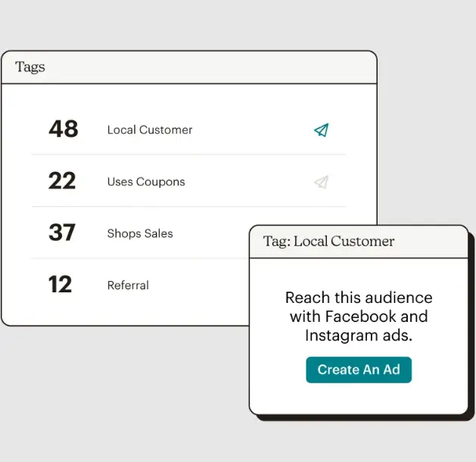
Task: Select the Local Customer tag label
Action: pos(150,130)
